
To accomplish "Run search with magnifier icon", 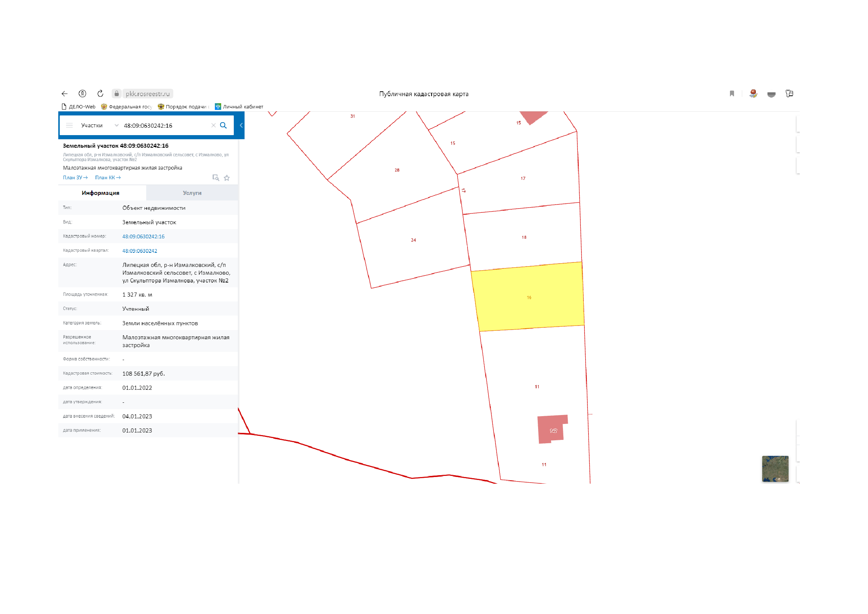I will [x=223, y=125].
